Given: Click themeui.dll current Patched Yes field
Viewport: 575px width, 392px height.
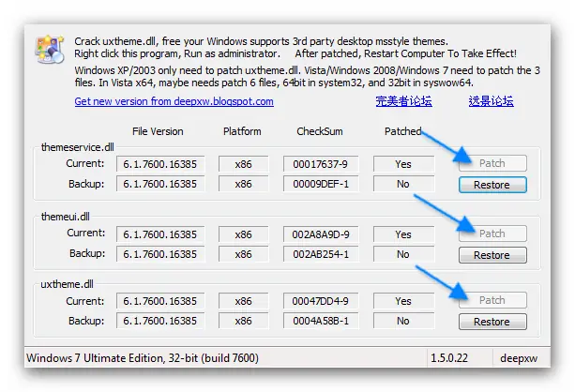Looking at the screenshot, I should pyautogui.click(x=403, y=234).
